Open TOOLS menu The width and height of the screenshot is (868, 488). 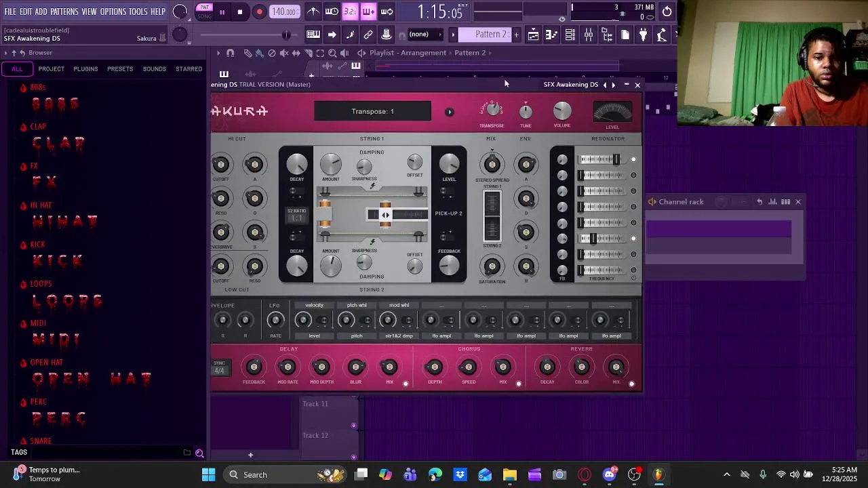(138, 12)
